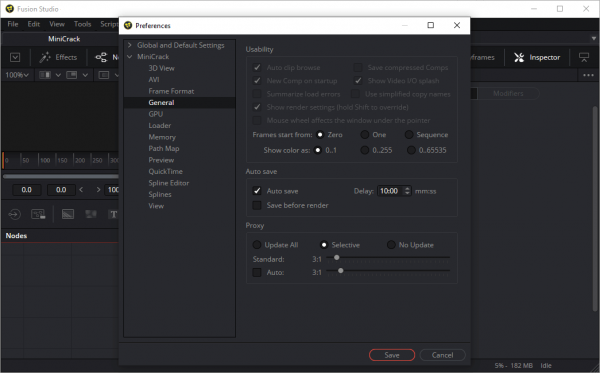
Task: Step to next frame with right arrow
Action: tap(98, 189)
